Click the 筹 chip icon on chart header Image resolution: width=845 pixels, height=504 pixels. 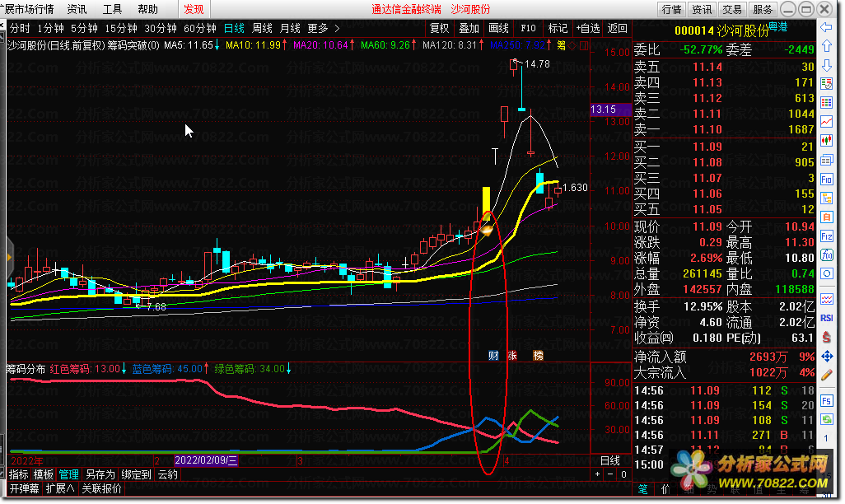coord(561,45)
